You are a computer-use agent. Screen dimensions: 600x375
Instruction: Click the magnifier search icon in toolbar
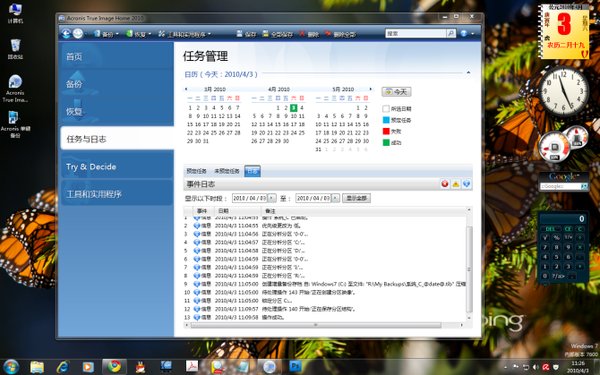(x=451, y=34)
